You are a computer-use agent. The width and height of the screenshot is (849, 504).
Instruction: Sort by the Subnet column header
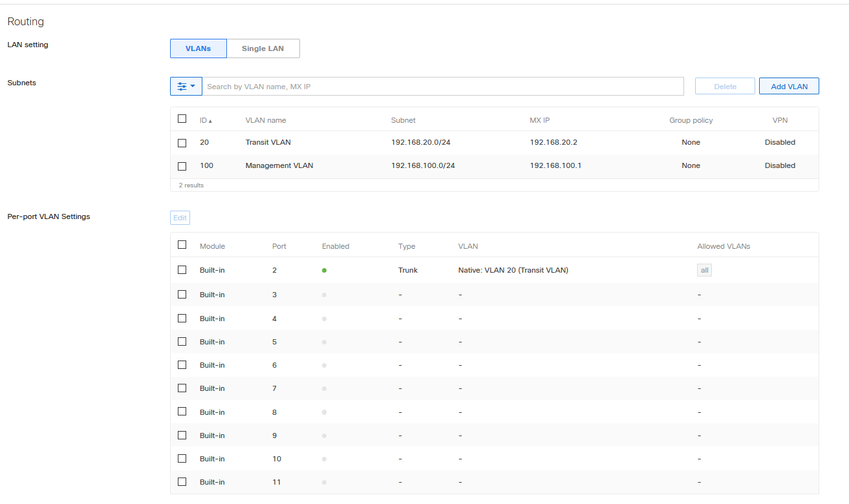tap(403, 120)
